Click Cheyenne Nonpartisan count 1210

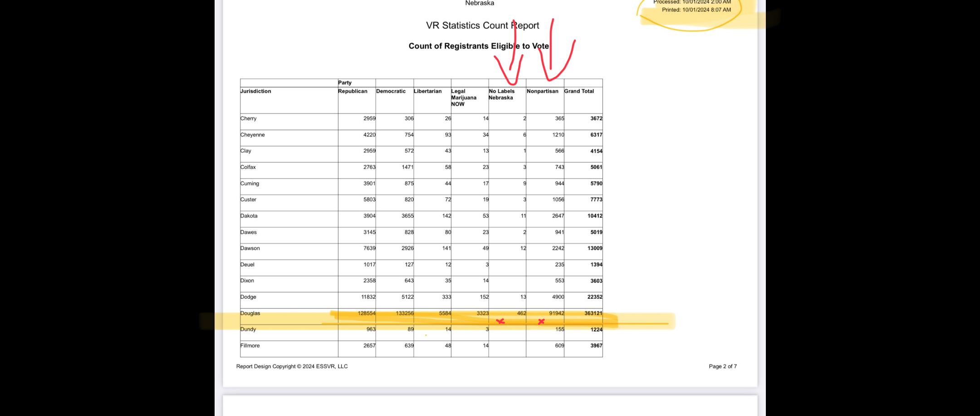pos(558,135)
